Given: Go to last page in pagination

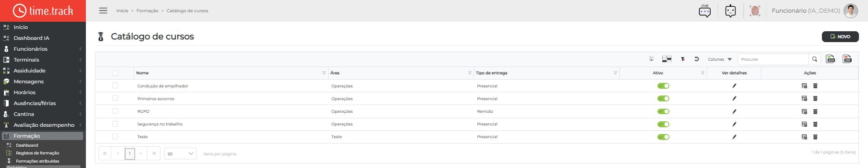Looking at the screenshot, I should point(154,154).
